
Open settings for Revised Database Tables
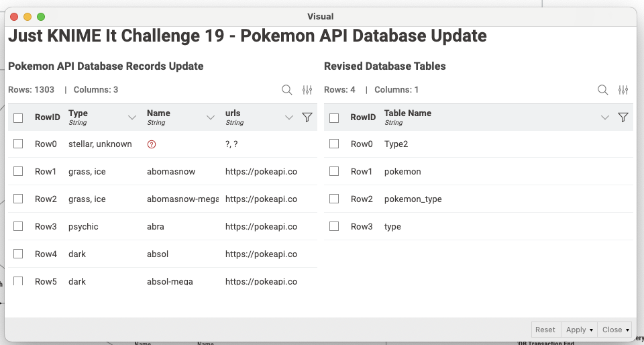[623, 90]
